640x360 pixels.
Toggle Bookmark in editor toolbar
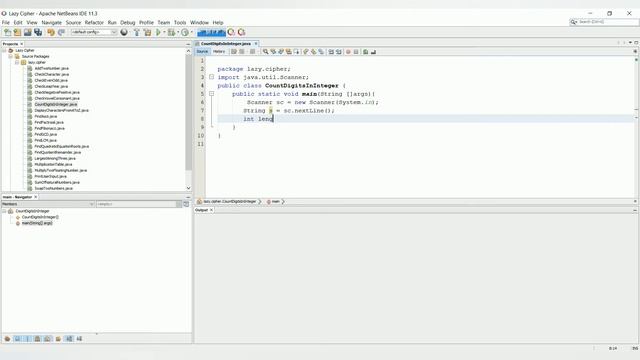click(321, 52)
